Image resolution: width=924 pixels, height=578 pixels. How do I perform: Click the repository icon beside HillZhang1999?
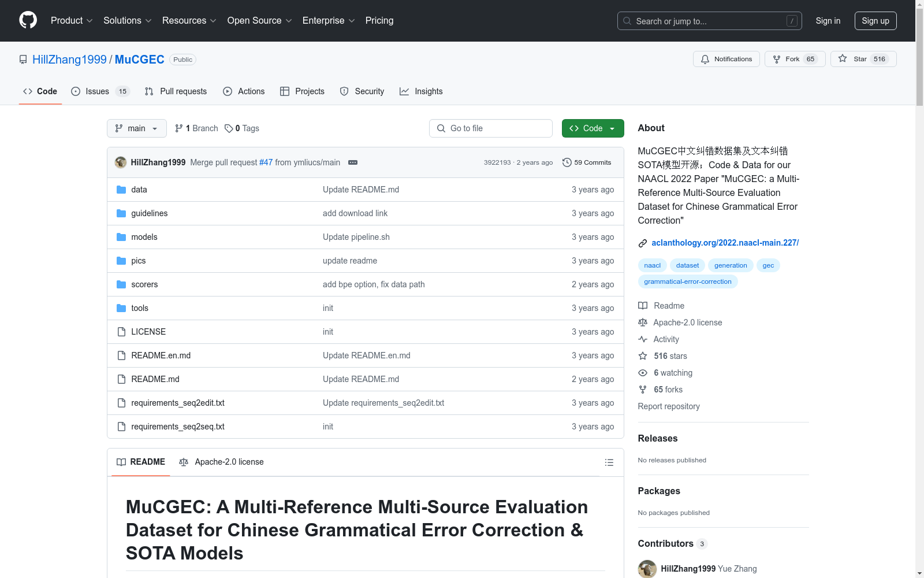[x=23, y=60]
